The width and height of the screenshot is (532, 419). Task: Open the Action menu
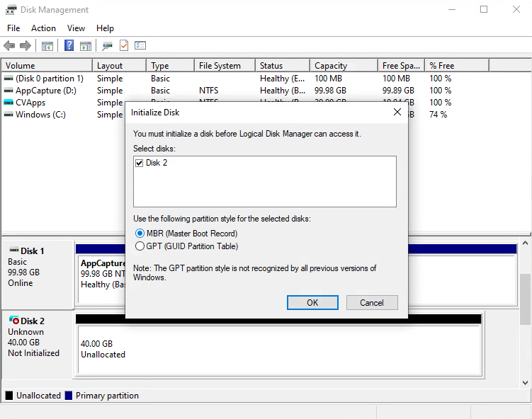pos(43,28)
